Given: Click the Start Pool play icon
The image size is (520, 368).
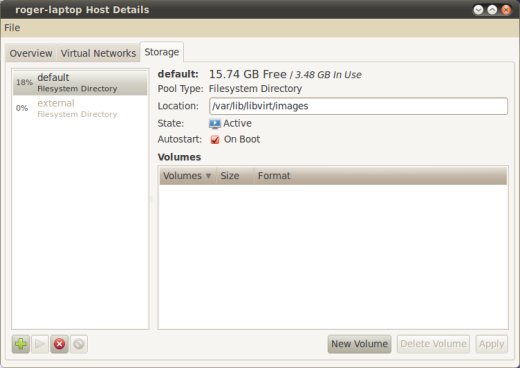Looking at the screenshot, I should 40,344.
